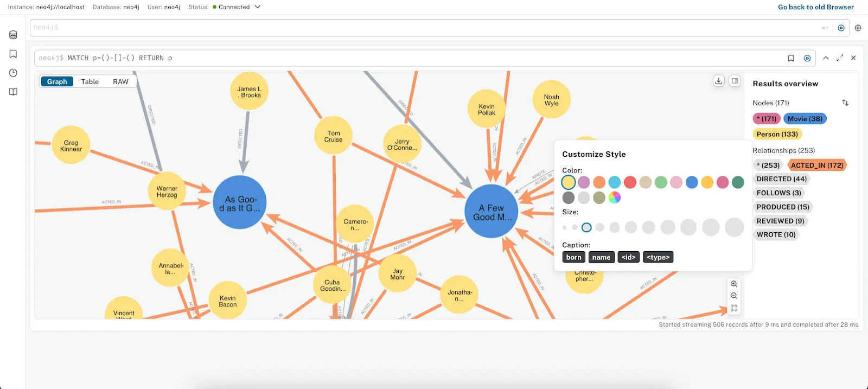Zoom in on the graph
The height and width of the screenshot is (389, 868).
click(x=734, y=284)
